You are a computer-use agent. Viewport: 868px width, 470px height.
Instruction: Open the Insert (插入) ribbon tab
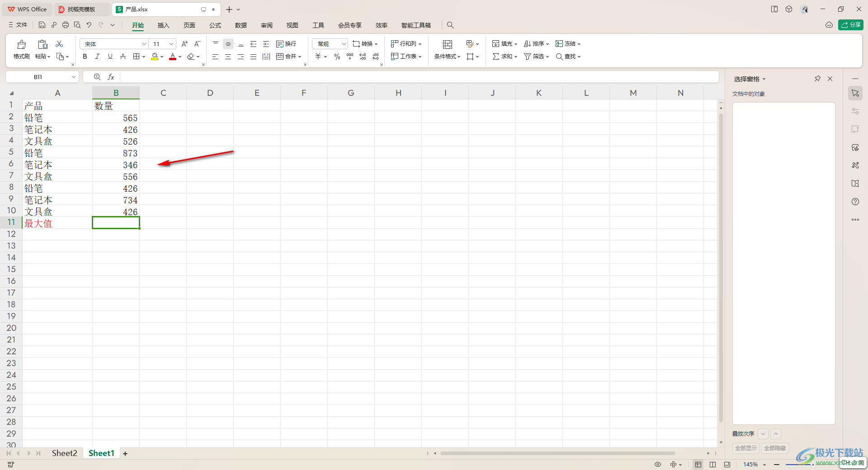point(163,25)
